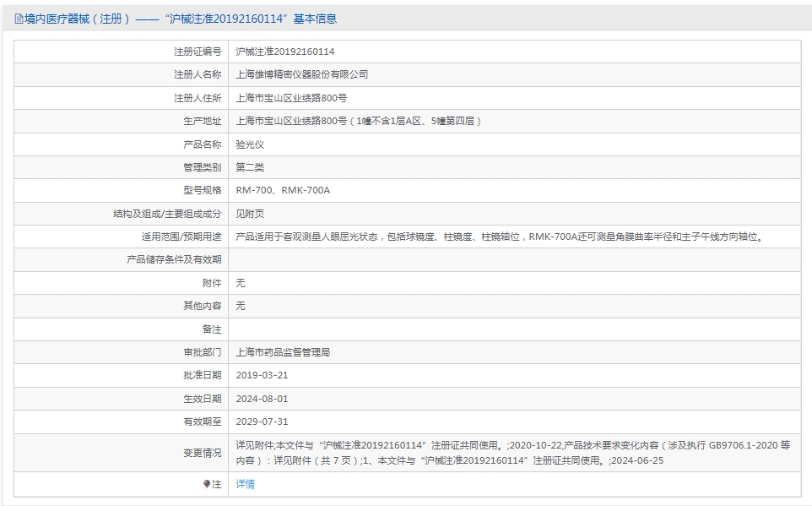The image size is (812, 506).
Task: Select registrant address 上海市宝山区业绩路800号
Action: coord(291,98)
